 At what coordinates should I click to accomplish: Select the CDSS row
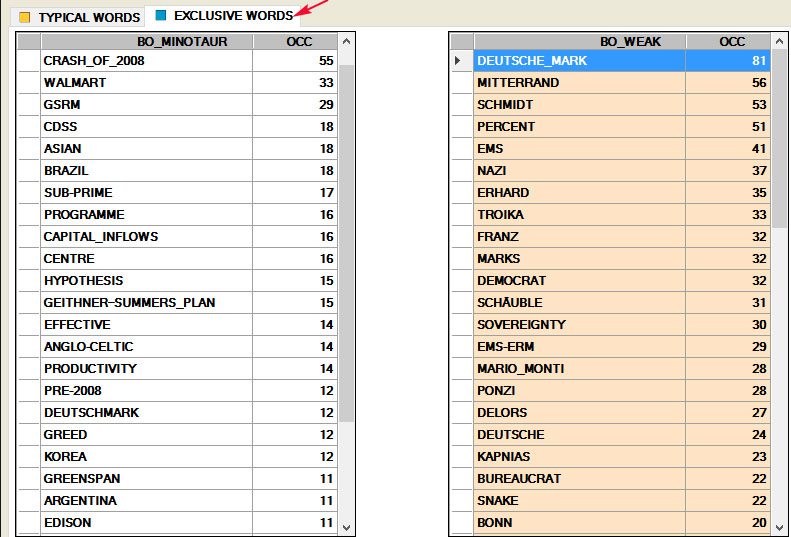(178, 126)
